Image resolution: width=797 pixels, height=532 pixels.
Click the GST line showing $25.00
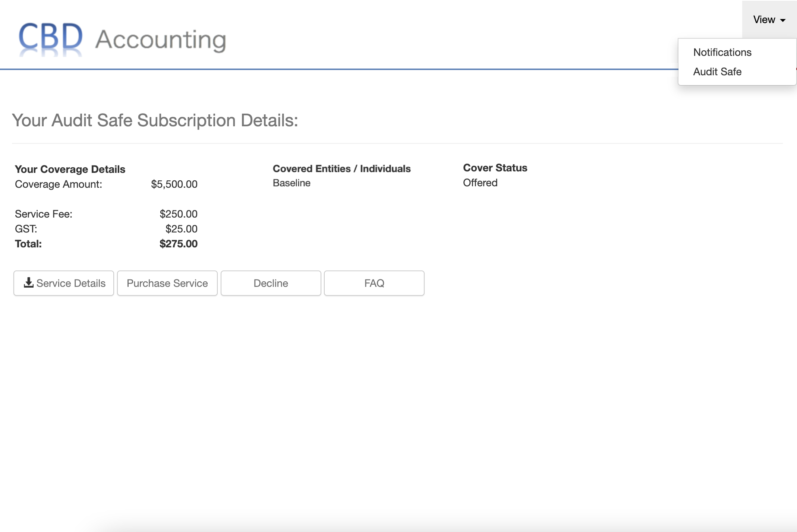(182, 228)
